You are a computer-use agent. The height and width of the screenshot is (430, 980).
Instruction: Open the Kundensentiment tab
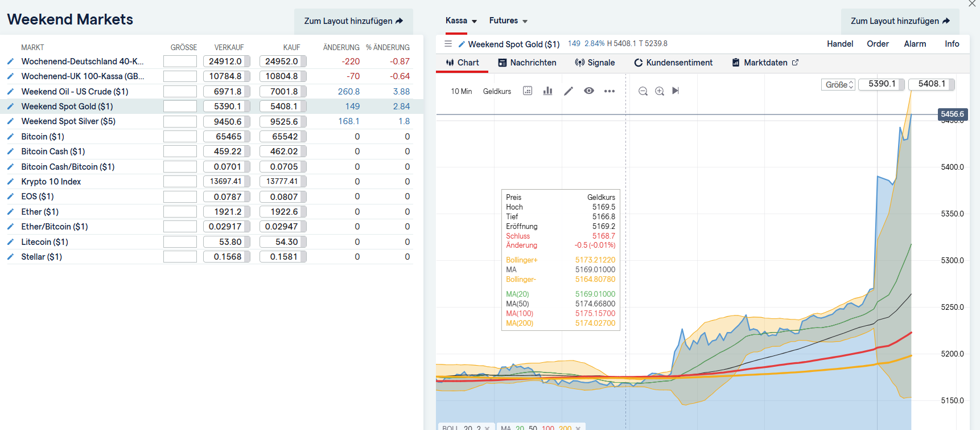pyautogui.click(x=673, y=63)
